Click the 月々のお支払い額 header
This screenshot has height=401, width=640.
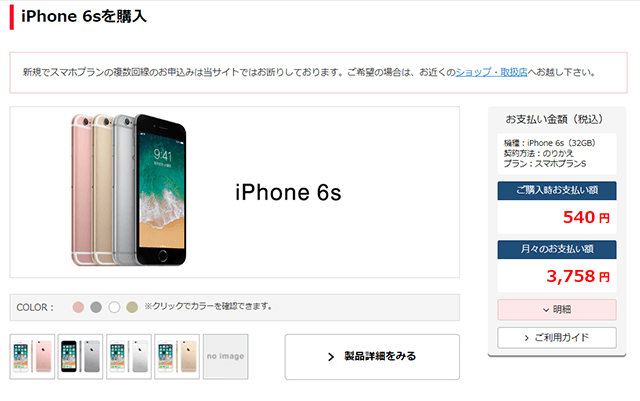(557, 250)
